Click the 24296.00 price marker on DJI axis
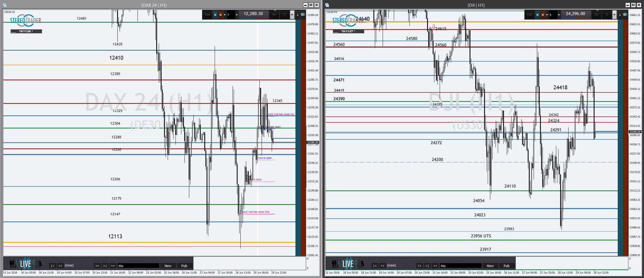 click(635, 132)
